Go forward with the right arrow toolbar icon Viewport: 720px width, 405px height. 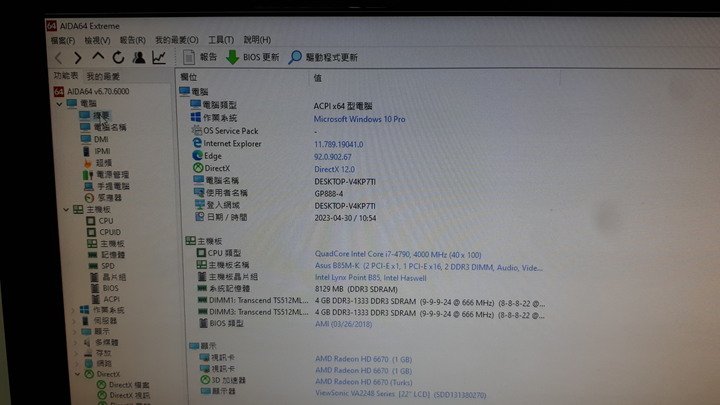click(78, 58)
